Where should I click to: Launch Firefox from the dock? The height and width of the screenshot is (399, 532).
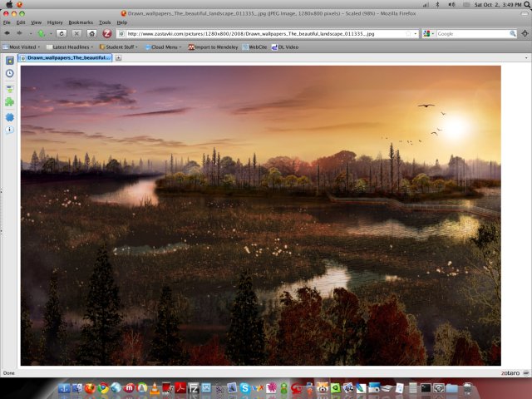pyautogui.click(x=90, y=388)
